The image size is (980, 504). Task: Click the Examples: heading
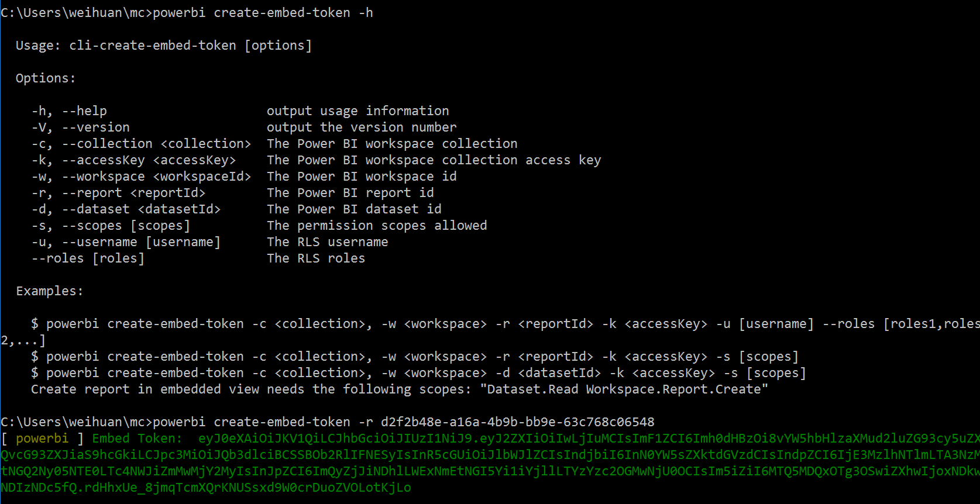pyautogui.click(x=50, y=291)
